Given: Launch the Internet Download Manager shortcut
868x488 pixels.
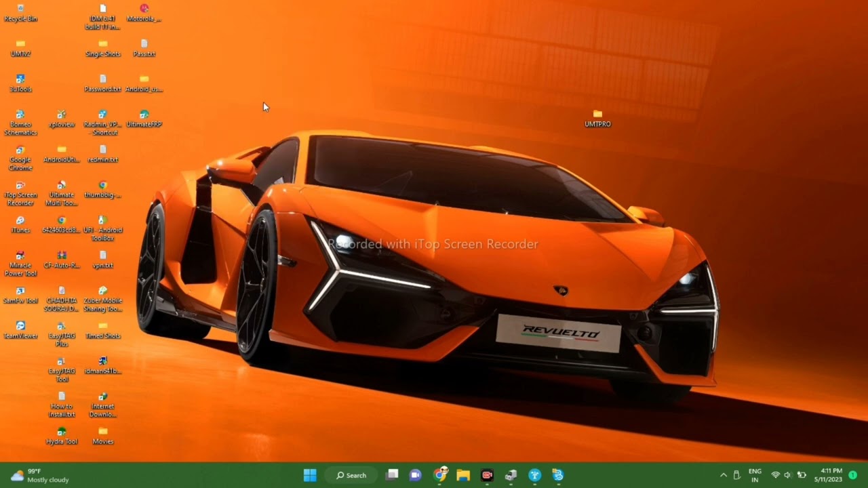Looking at the screenshot, I should (103, 405).
